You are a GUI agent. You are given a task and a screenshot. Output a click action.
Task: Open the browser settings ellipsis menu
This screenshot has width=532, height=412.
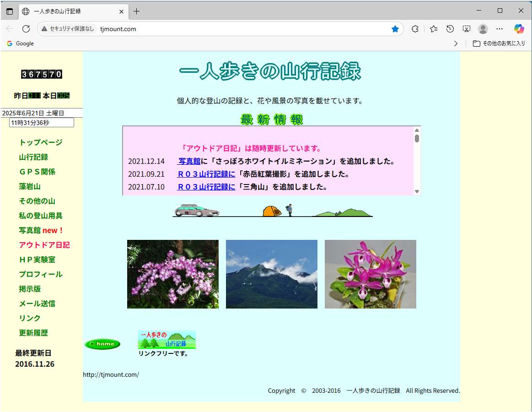click(500, 29)
